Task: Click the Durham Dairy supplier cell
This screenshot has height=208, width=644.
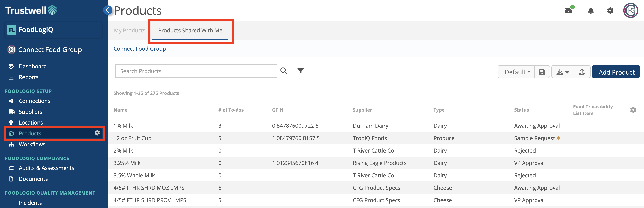Action: 370,126
